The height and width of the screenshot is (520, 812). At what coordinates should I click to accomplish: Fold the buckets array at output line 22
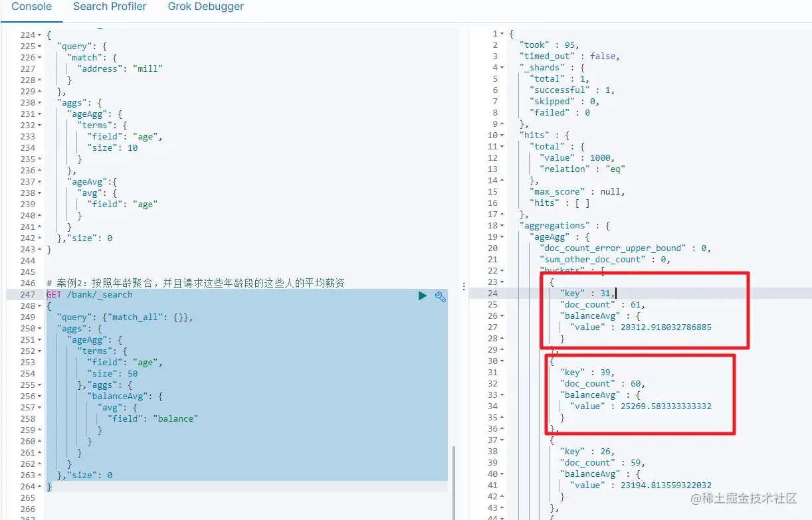click(x=502, y=271)
